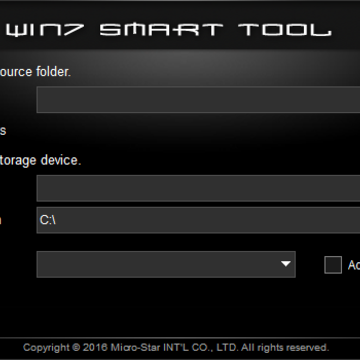Click the 'torage device.' label
This screenshot has width=360, height=360.
point(40,160)
